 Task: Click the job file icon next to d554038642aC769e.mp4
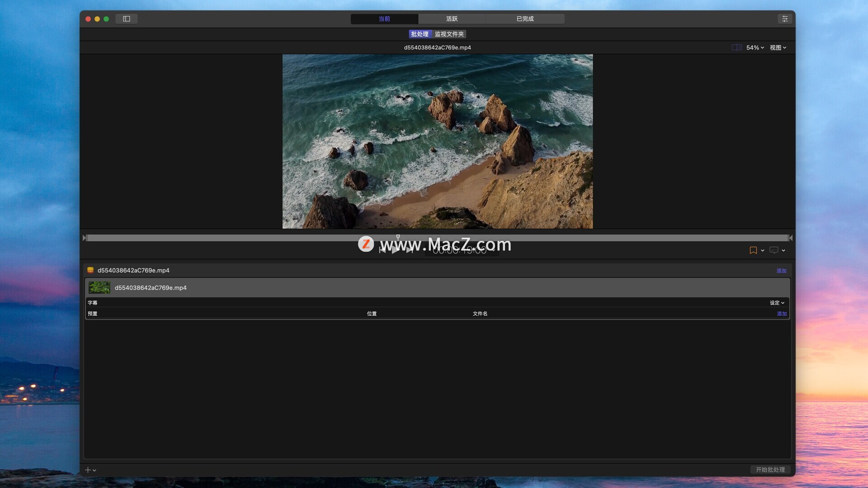tap(90, 270)
